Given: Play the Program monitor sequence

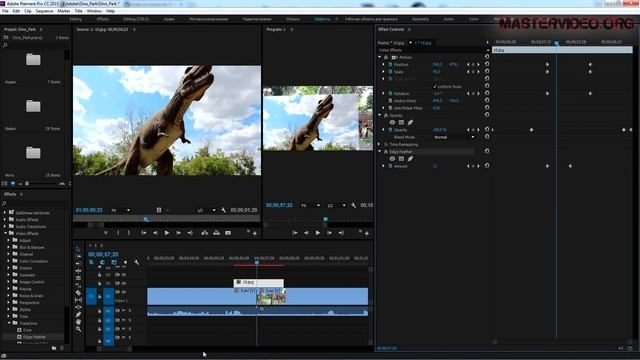Looking at the screenshot, I should (x=318, y=233).
